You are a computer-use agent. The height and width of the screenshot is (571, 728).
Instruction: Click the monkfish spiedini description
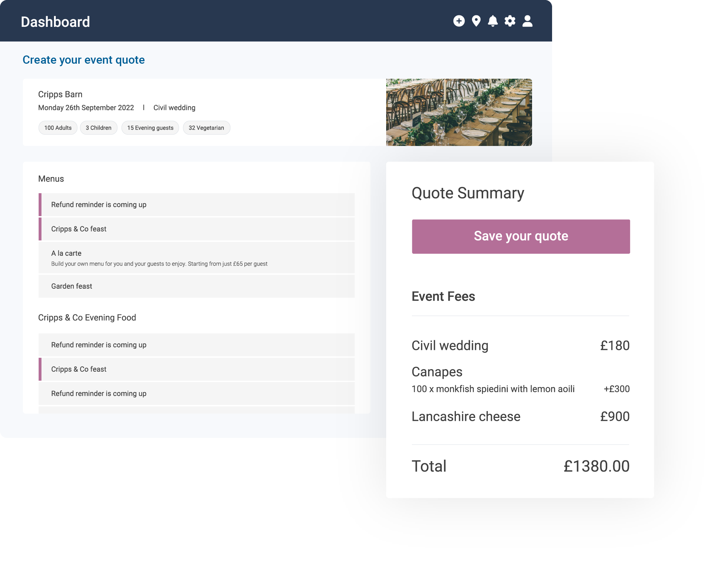click(493, 389)
